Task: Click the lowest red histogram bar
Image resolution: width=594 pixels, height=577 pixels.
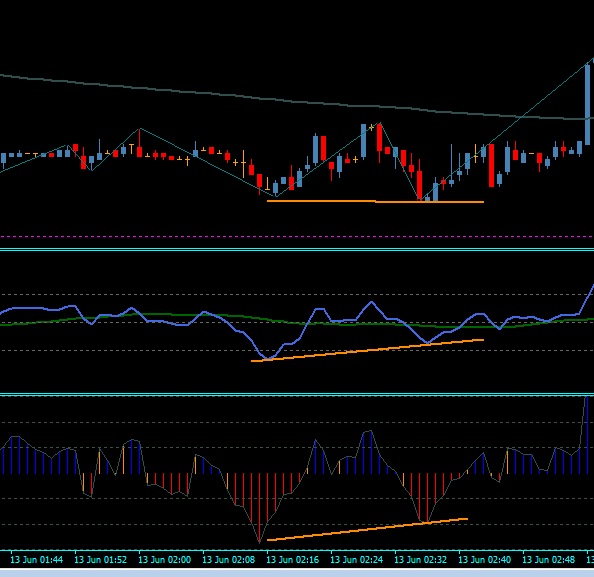Action: (x=259, y=508)
